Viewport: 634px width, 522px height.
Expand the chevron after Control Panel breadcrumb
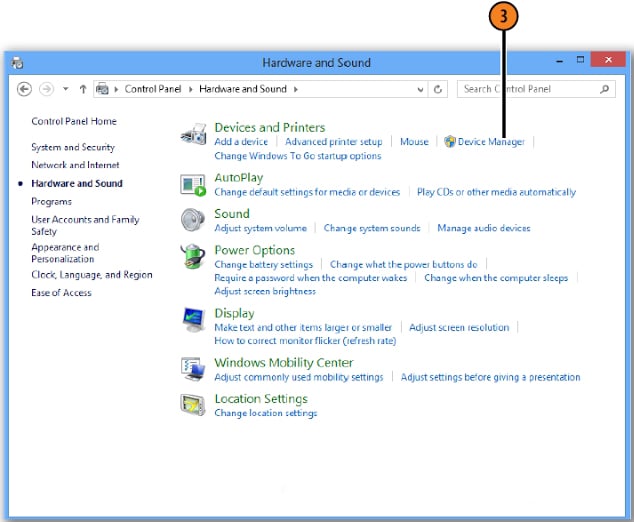coord(190,89)
